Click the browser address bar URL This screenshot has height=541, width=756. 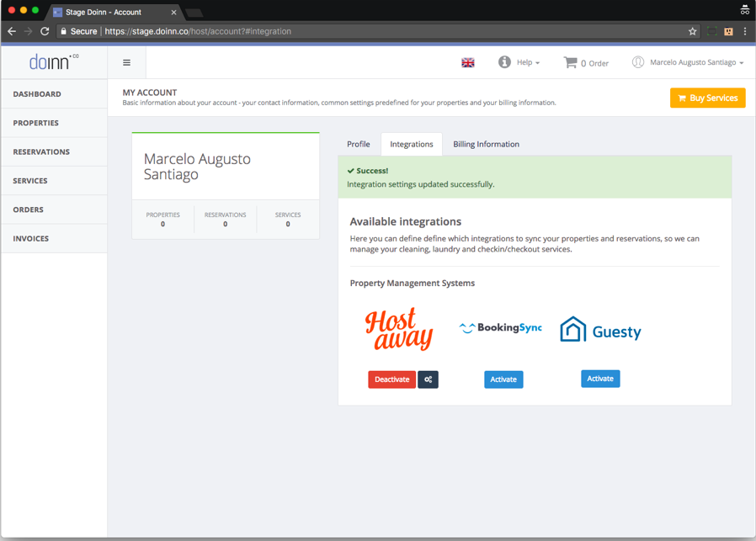tap(198, 31)
